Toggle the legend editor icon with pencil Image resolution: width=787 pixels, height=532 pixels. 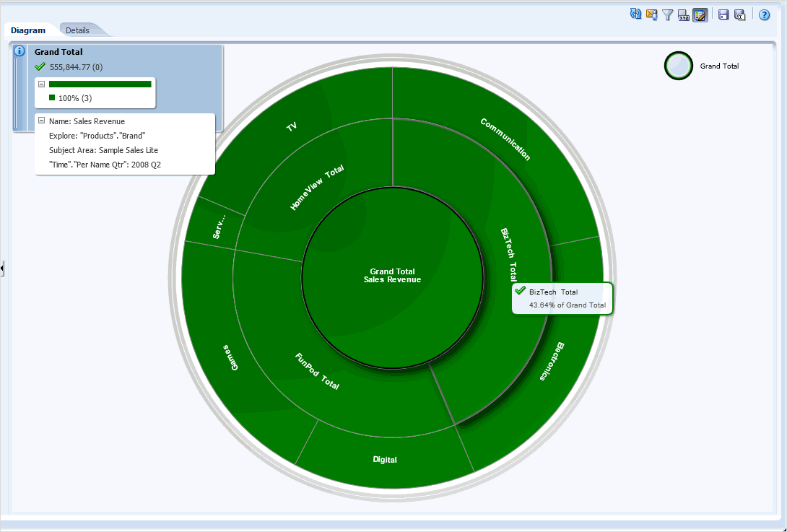(x=700, y=14)
